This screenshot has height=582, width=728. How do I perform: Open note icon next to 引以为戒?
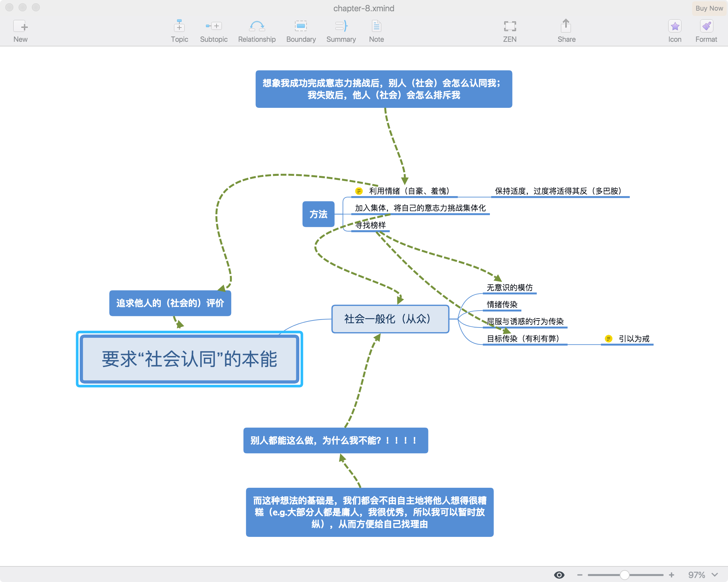(x=608, y=339)
